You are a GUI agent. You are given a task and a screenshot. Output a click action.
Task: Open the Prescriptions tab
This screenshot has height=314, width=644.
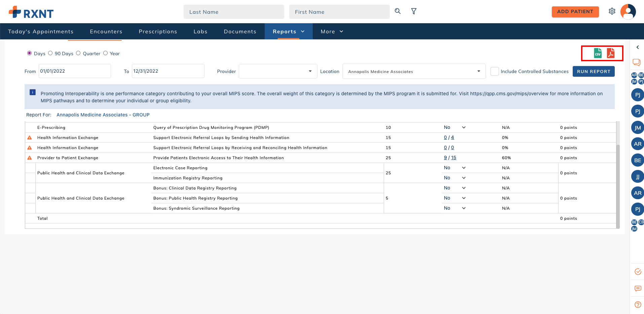pyautogui.click(x=158, y=31)
